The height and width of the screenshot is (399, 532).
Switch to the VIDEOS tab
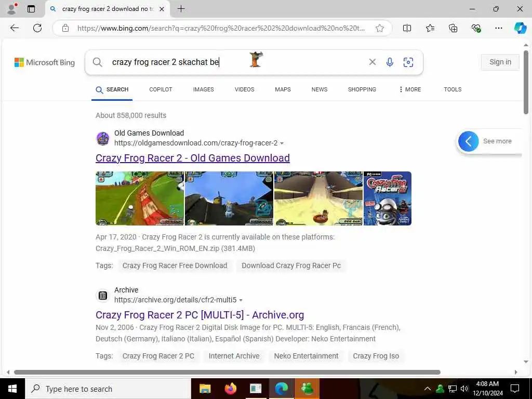click(244, 89)
